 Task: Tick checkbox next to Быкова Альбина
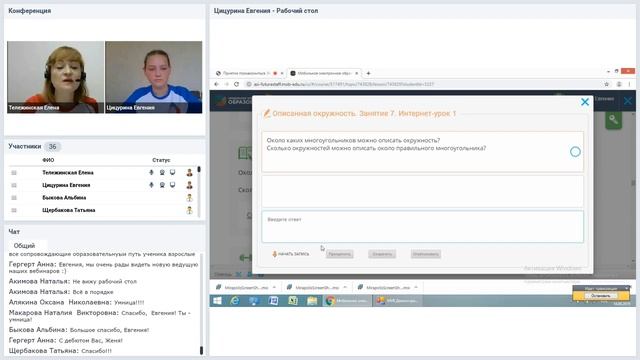pyautogui.click(x=14, y=198)
